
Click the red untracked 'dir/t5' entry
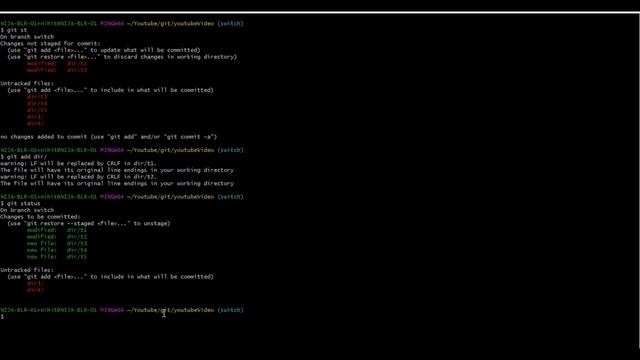[x=37, y=110]
